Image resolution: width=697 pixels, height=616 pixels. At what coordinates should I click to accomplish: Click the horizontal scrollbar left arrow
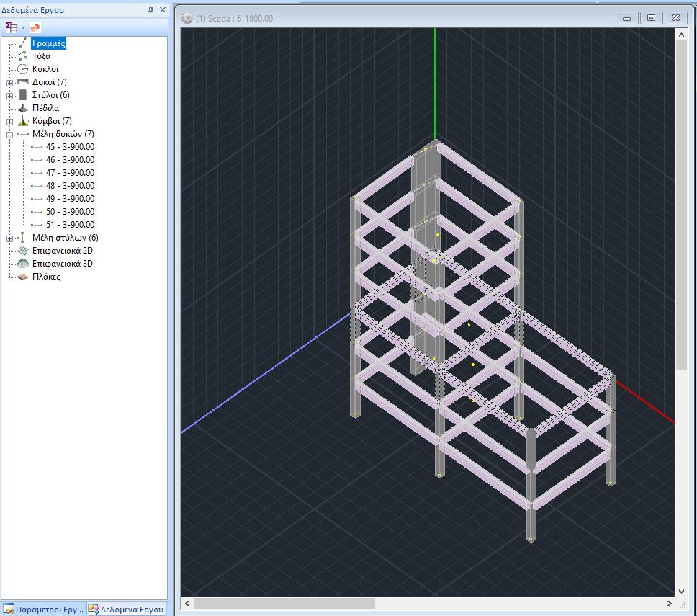click(187, 604)
